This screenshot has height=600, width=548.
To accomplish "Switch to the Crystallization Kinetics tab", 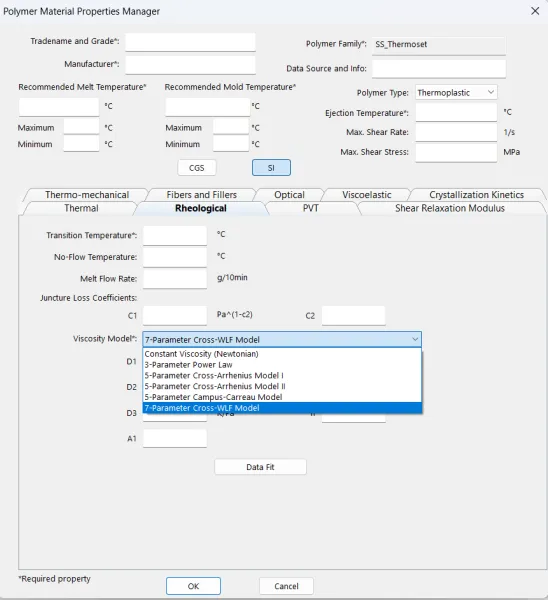I will [x=476, y=195].
